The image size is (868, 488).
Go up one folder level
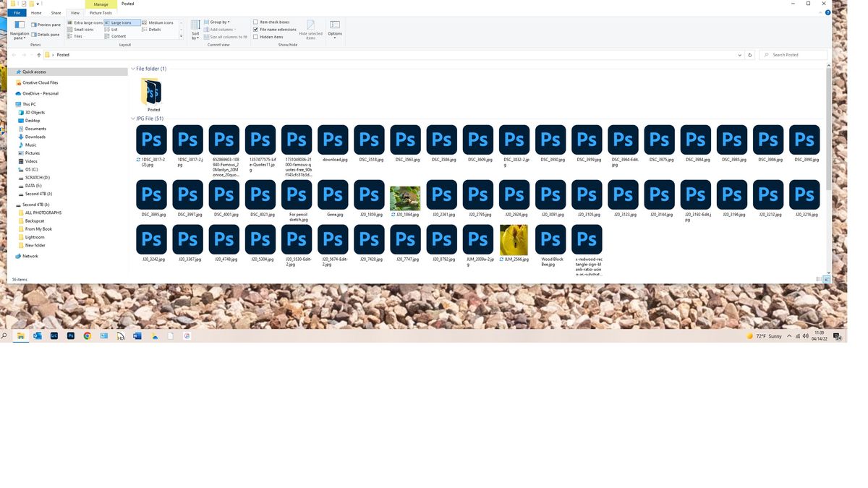38,55
